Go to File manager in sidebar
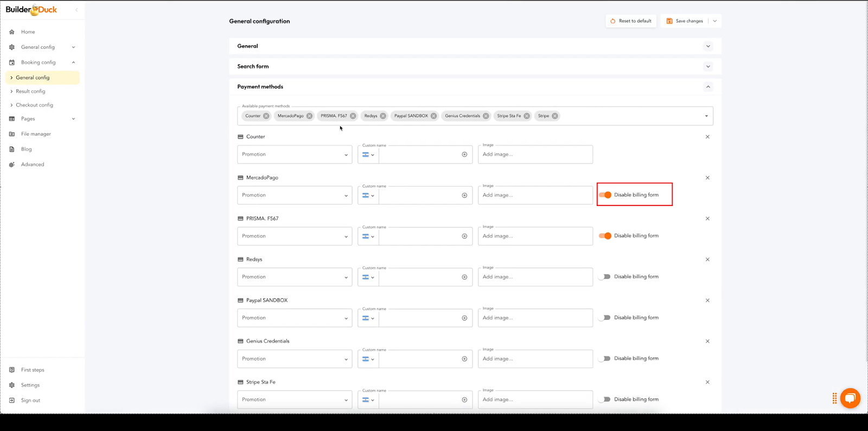The image size is (868, 431). point(36,134)
